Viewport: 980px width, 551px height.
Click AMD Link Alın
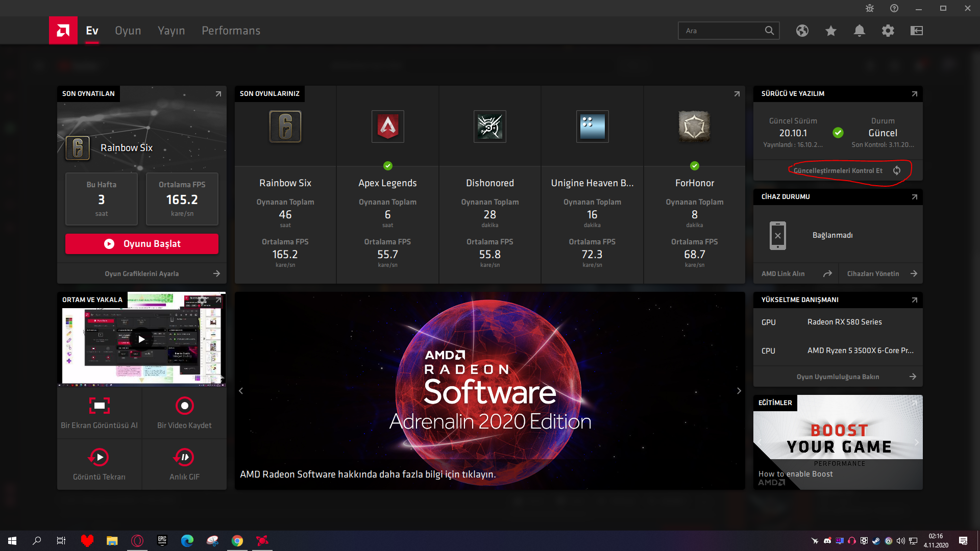point(783,274)
